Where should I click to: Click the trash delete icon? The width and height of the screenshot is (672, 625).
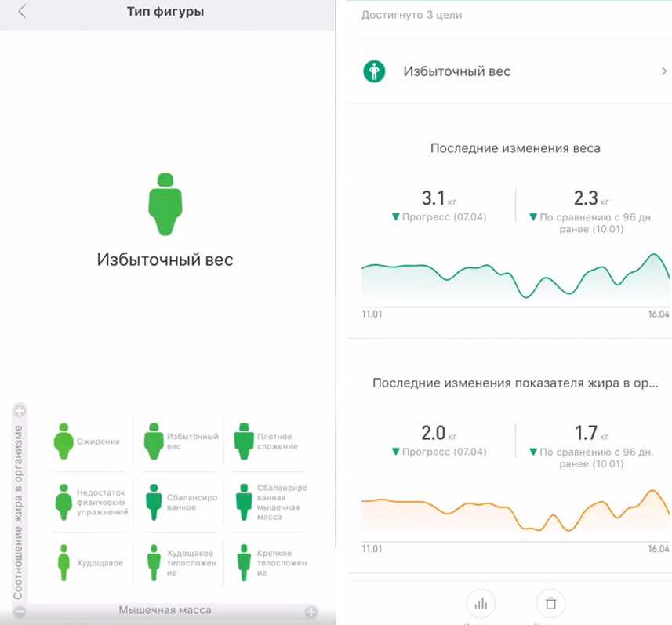coord(550,603)
